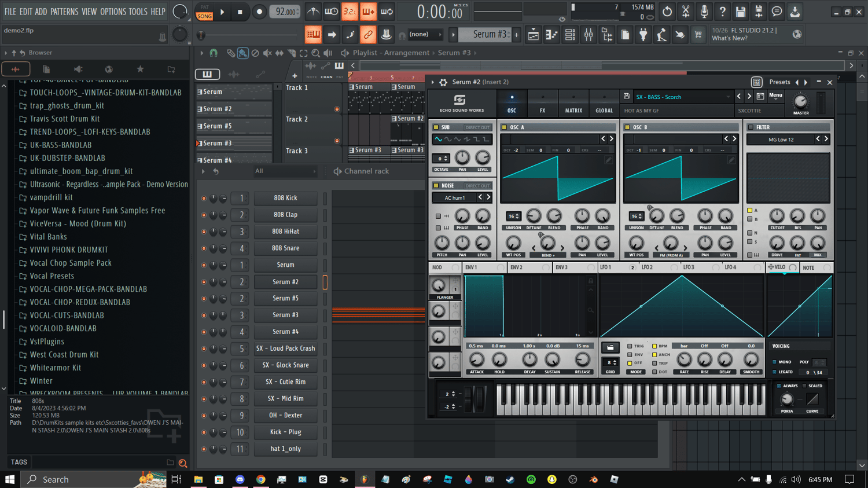Click the render export icon
This screenshot has height=488, width=868.
[759, 12]
